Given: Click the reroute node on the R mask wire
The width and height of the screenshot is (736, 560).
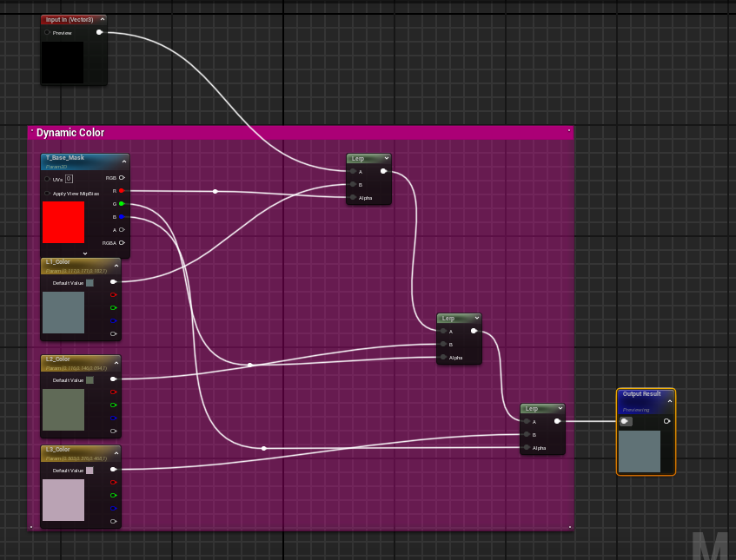Looking at the screenshot, I should (x=215, y=191).
